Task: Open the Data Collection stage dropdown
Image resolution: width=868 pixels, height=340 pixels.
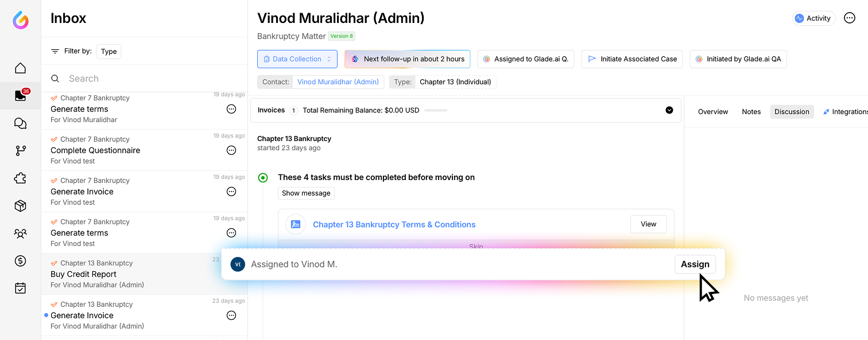Action: tap(297, 59)
